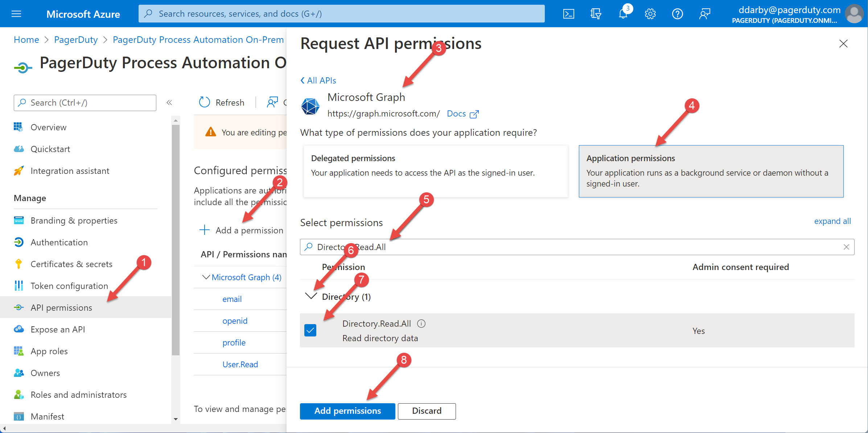Launch Cloud Shell from the top bar

tap(568, 14)
